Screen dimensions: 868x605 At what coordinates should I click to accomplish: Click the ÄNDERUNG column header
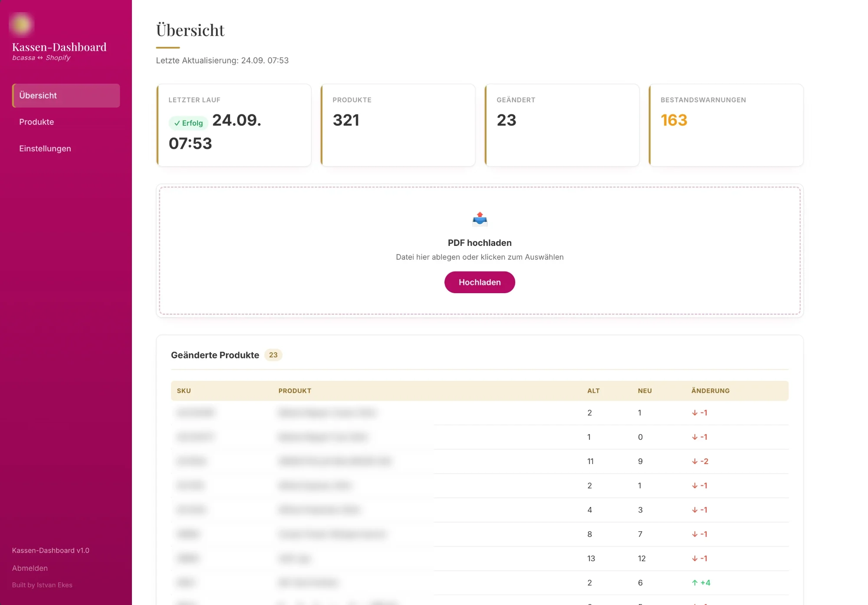(710, 391)
